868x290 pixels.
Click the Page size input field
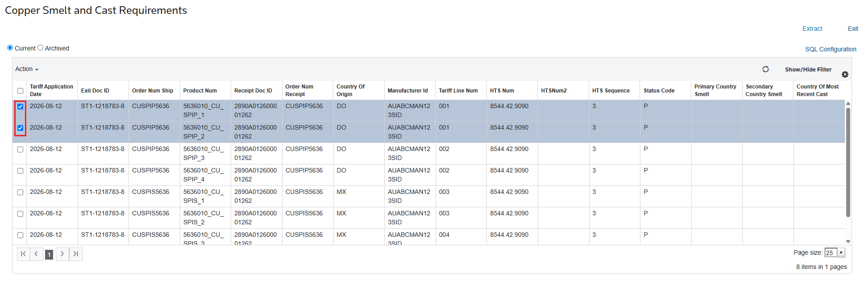[831, 252]
